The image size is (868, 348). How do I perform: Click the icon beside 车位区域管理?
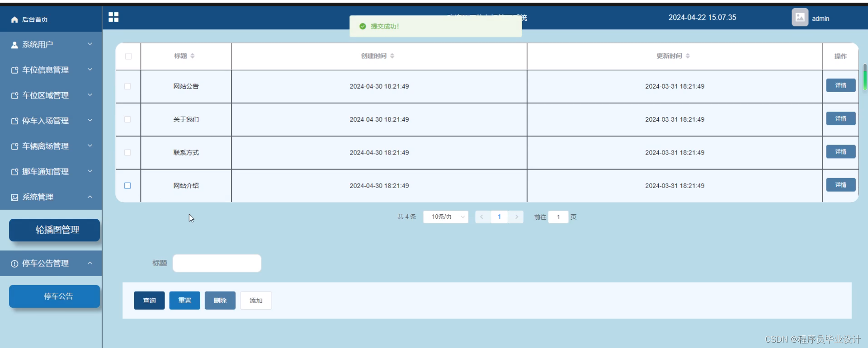tap(14, 95)
